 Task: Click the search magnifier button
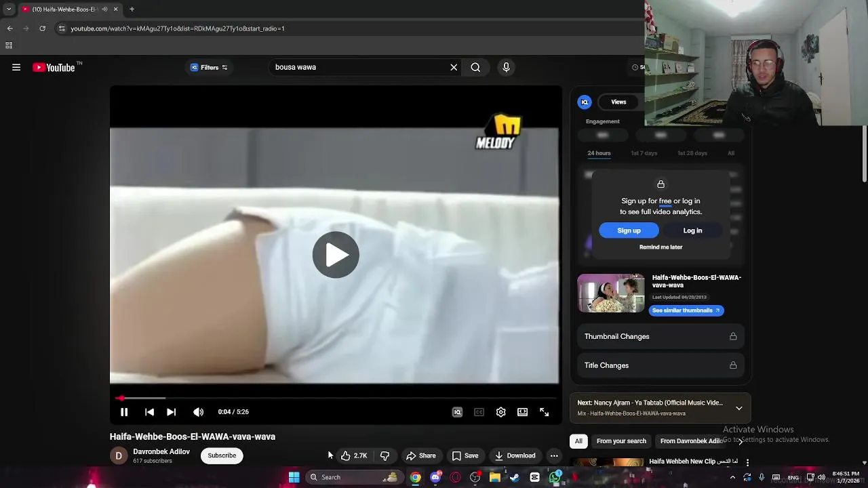click(475, 67)
